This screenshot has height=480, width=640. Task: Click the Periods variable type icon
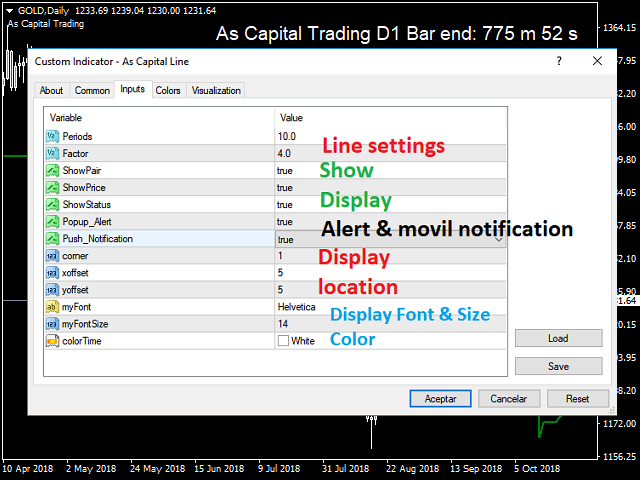(x=52, y=136)
